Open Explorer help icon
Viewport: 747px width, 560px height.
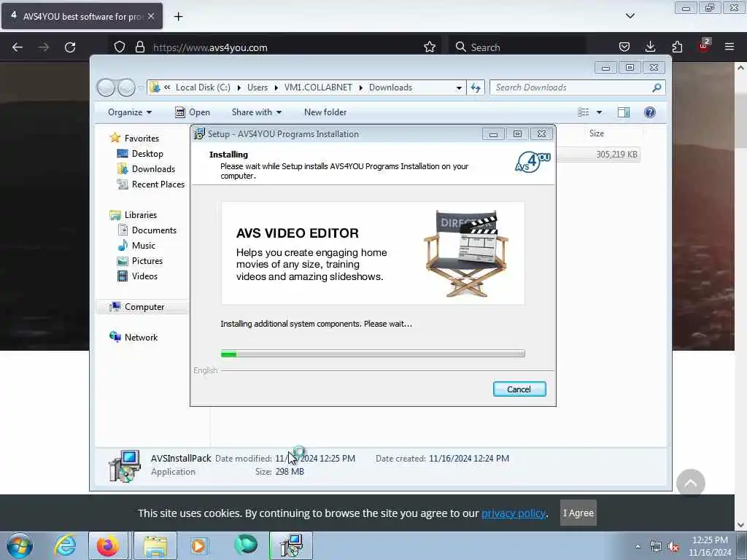pos(649,112)
